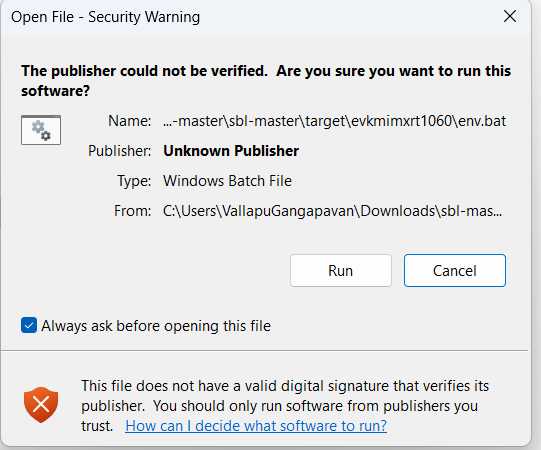The image size is (541, 450).
Task: Click the Cancel button
Action: pyautogui.click(x=455, y=271)
